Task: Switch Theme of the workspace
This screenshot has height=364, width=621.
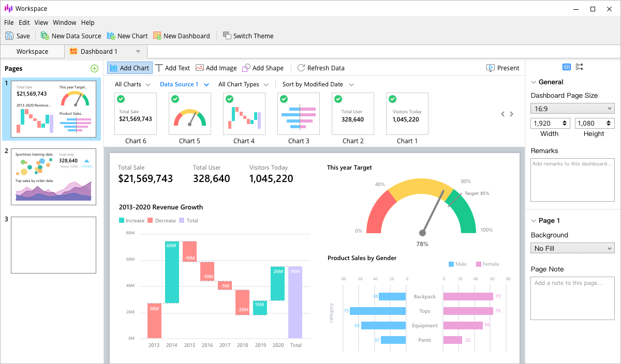Action: [248, 36]
